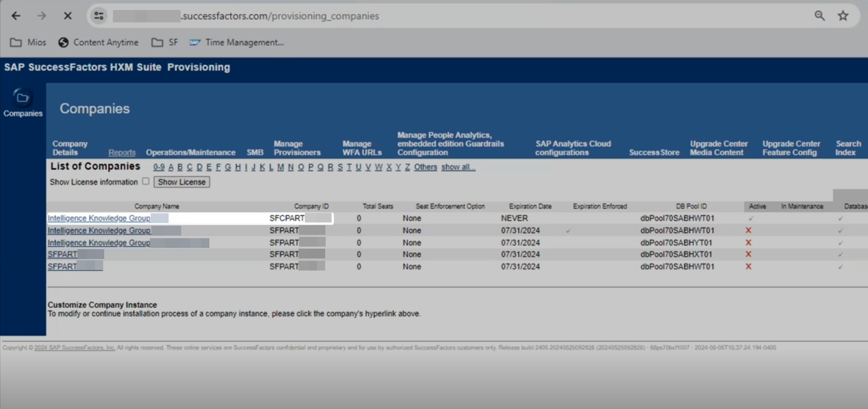Image resolution: width=868 pixels, height=409 pixels.
Task: Open the Manage Provisioners tab
Action: point(297,148)
